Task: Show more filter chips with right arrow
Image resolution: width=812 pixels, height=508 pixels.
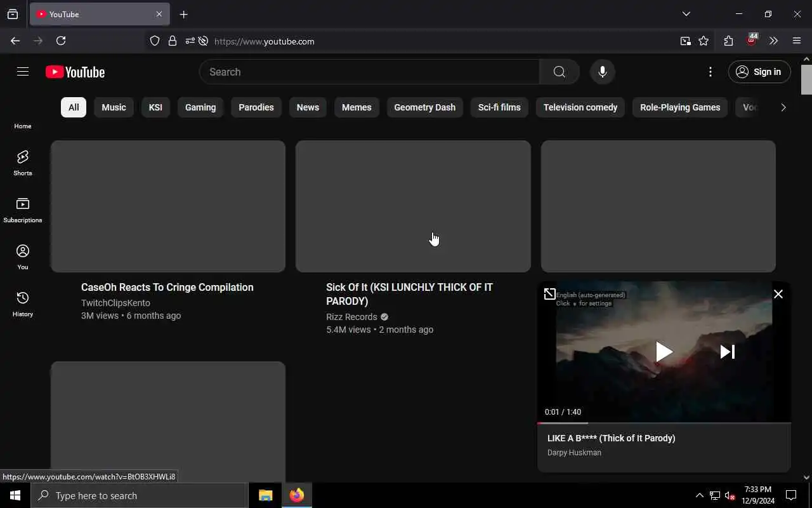Action: tap(783, 107)
